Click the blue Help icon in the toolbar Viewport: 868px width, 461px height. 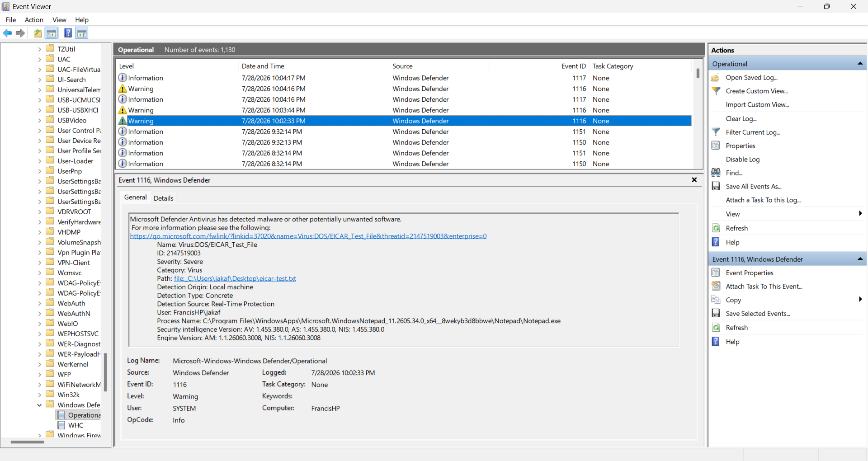pyautogui.click(x=68, y=33)
